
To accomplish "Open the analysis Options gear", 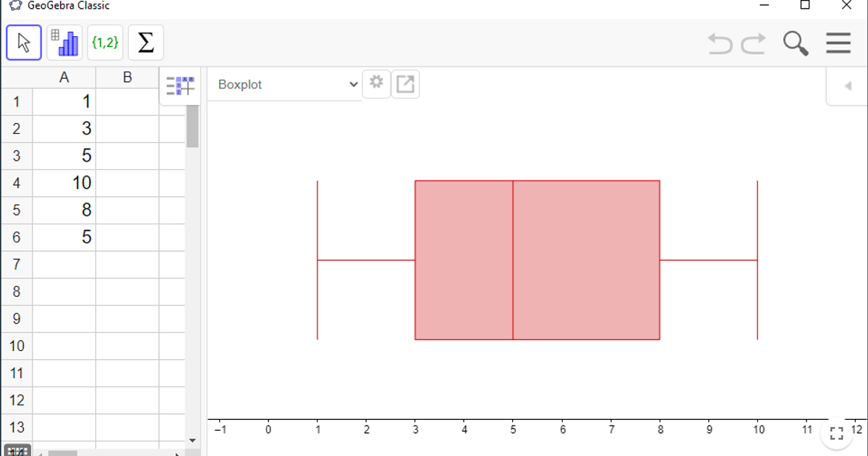I will point(376,83).
